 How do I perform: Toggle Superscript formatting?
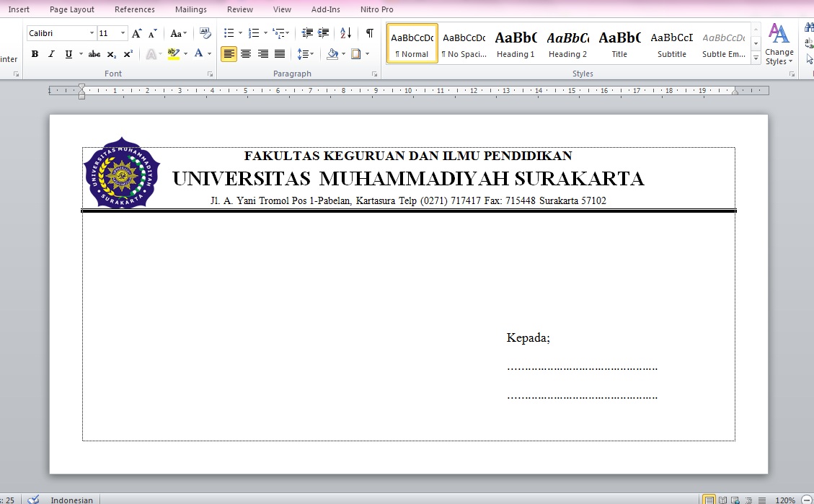pyautogui.click(x=128, y=54)
